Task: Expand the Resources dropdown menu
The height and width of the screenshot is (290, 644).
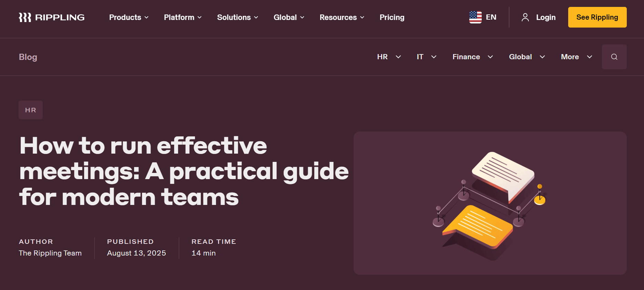Action: click(342, 17)
